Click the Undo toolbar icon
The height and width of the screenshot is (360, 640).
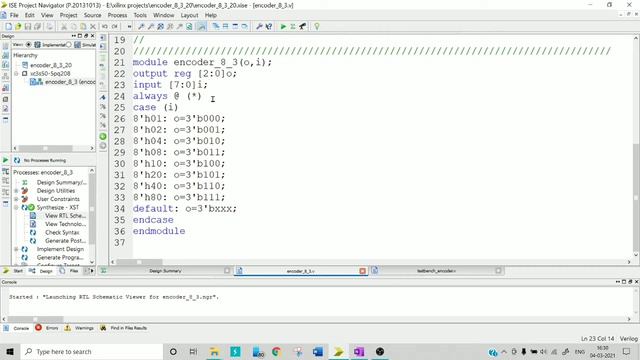pos(105,27)
